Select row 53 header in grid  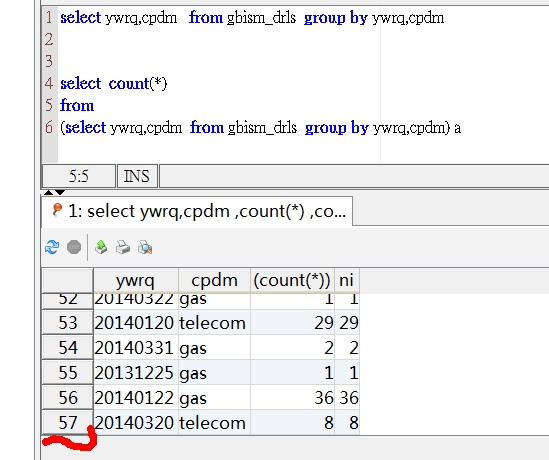click(x=68, y=322)
